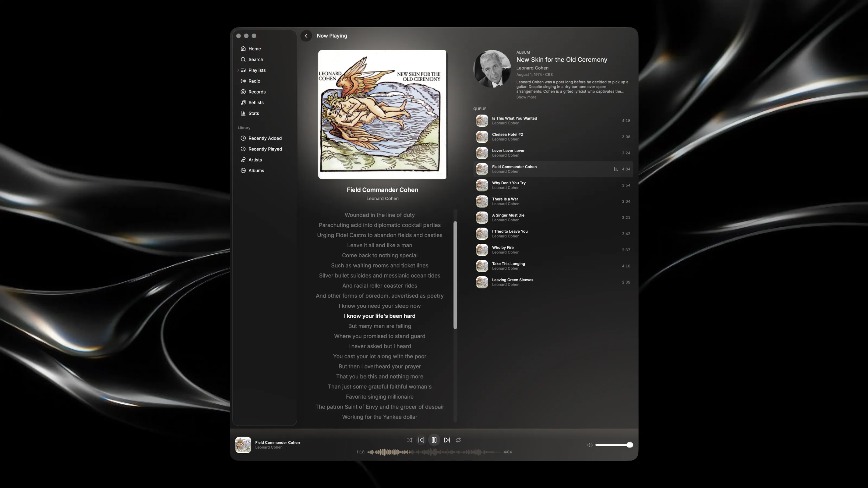Click the Home icon in the sidebar

click(243, 49)
